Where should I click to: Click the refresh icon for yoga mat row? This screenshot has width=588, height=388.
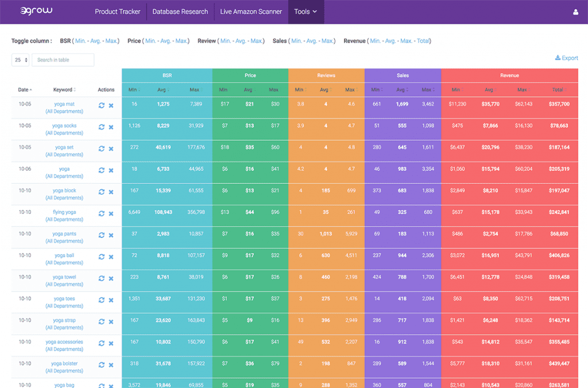point(102,106)
